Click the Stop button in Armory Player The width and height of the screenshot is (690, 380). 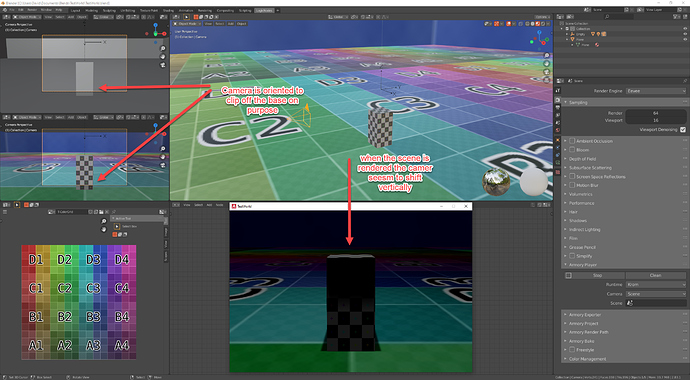(598, 275)
